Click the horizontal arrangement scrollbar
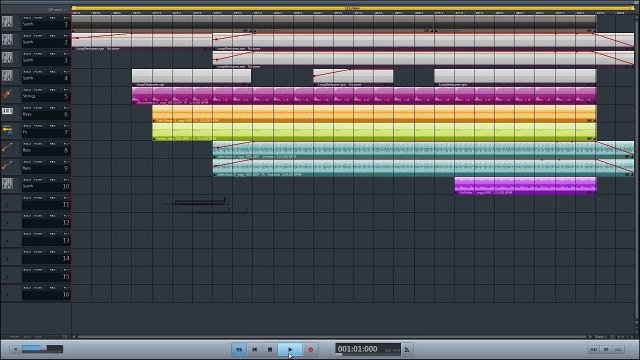The width and height of the screenshot is (640, 360). click(x=333, y=337)
